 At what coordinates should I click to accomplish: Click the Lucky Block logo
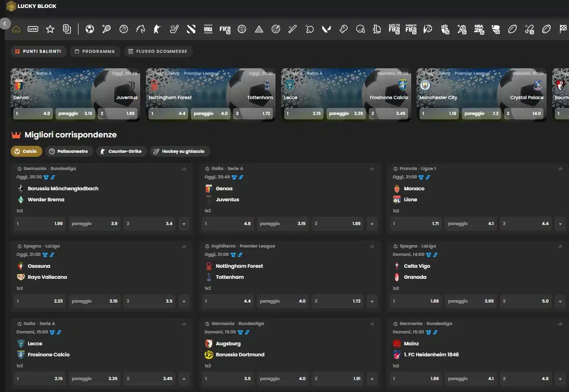[32, 6]
